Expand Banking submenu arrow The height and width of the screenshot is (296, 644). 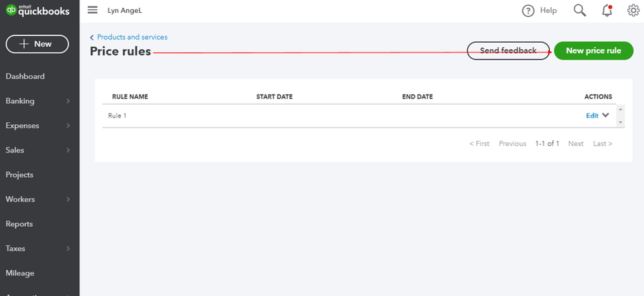68,101
